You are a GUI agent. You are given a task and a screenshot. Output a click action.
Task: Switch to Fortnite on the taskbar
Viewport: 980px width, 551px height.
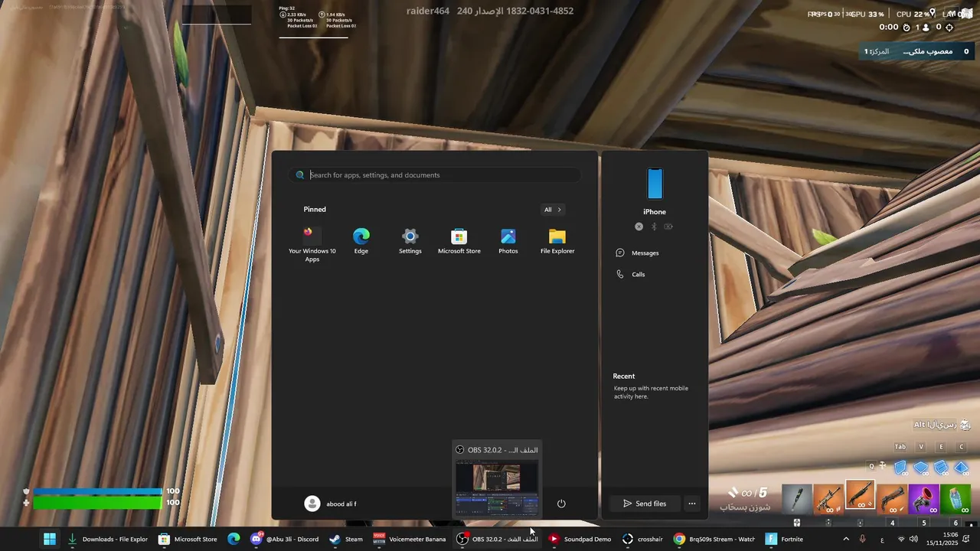tap(784, 539)
